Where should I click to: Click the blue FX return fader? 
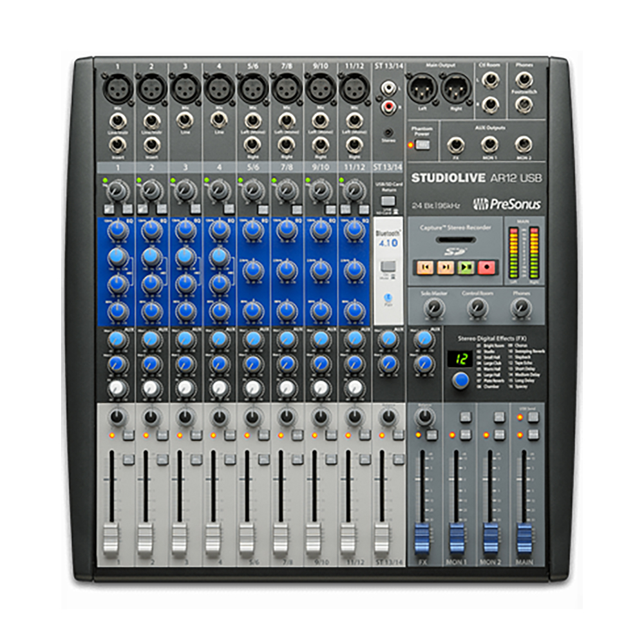[422, 538]
